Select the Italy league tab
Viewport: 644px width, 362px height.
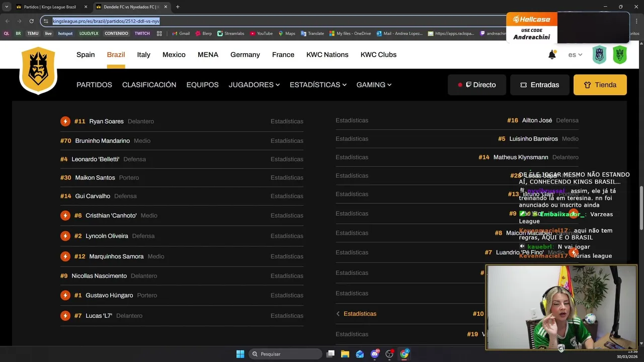[x=143, y=55]
